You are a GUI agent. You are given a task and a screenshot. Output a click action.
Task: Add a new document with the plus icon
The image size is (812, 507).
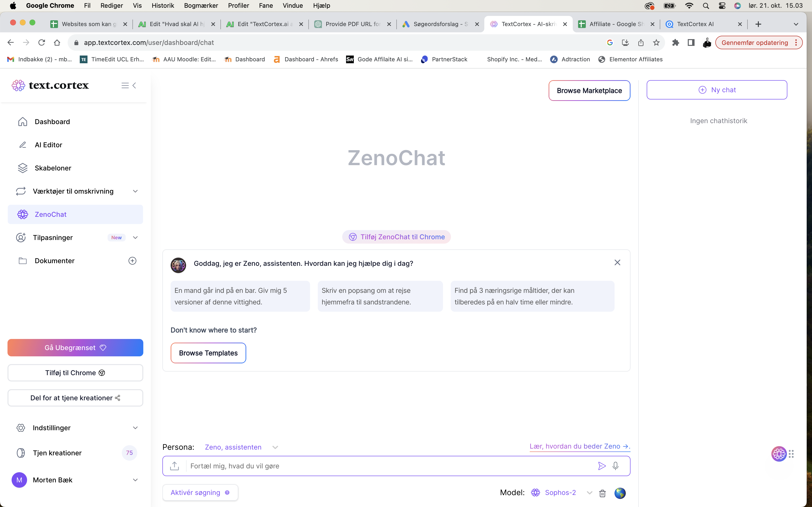coord(132,261)
